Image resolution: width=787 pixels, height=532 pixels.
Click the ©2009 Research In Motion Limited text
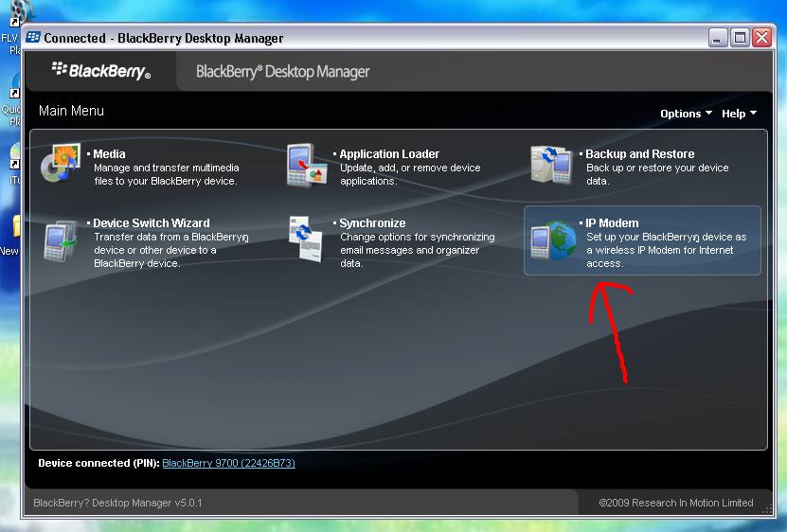pyautogui.click(x=675, y=503)
